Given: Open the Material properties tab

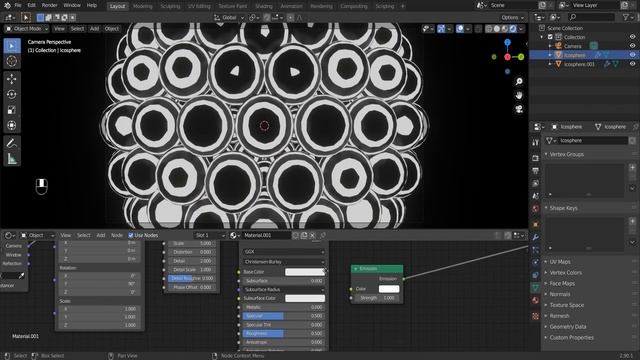Looking at the screenshot, I should tap(536, 301).
